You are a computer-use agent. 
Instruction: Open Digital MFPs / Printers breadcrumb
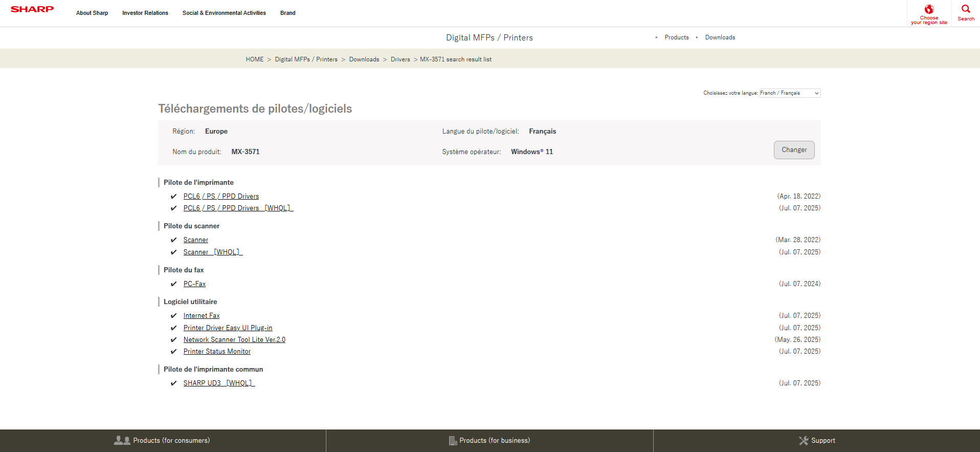pos(306,59)
